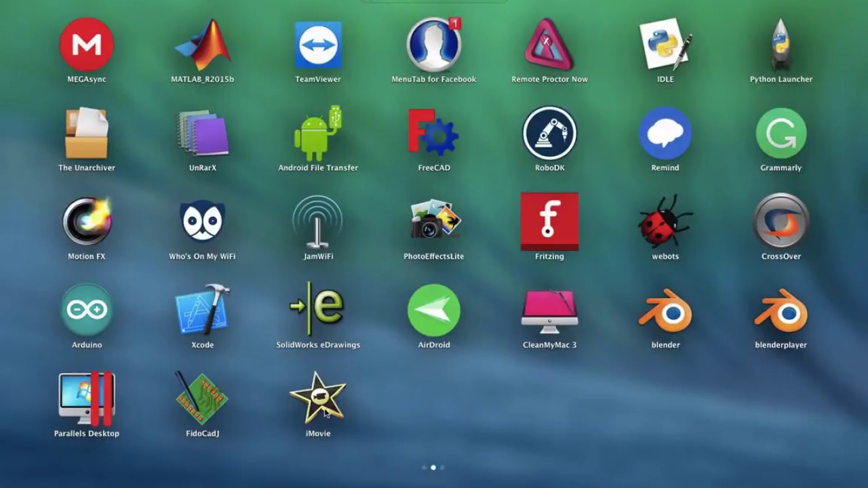This screenshot has height=488, width=868.
Task: Open CrossOver
Action: 781,222
